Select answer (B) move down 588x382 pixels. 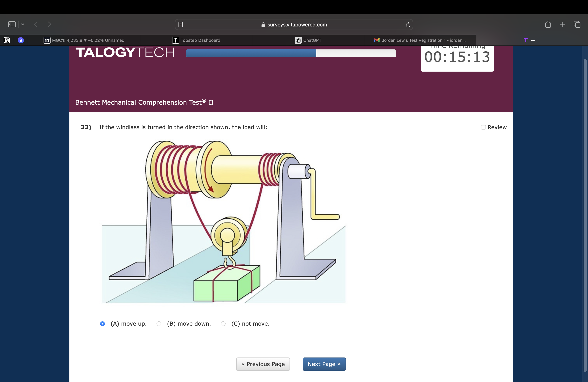click(159, 324)
